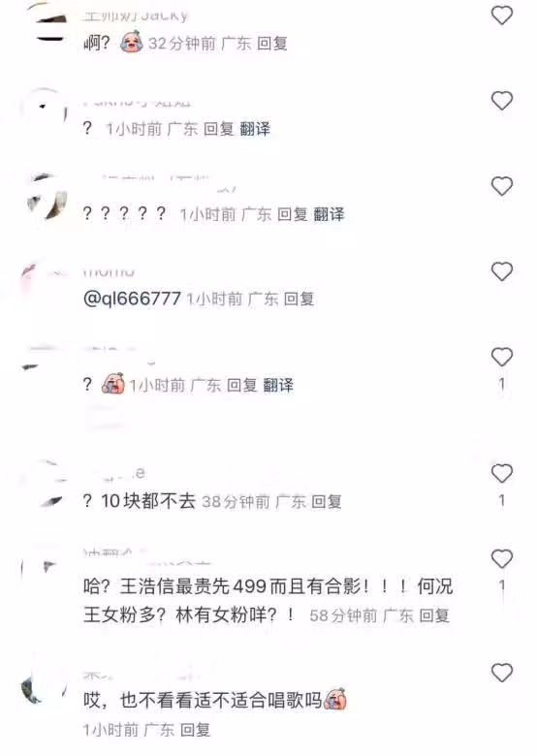
Task: Like the "适不适合唱歌" comment
Action: point(502,673)
